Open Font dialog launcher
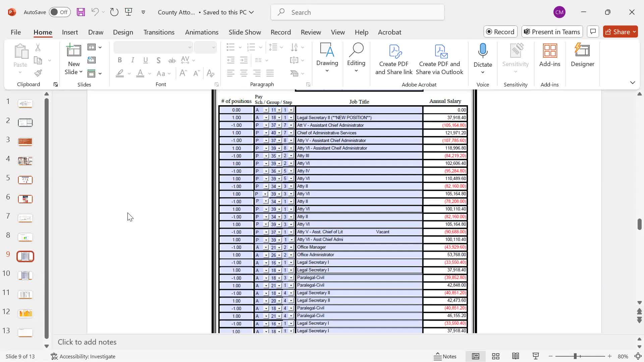The width and height of the screenshot is (644, 362). (x=216, y=84)
